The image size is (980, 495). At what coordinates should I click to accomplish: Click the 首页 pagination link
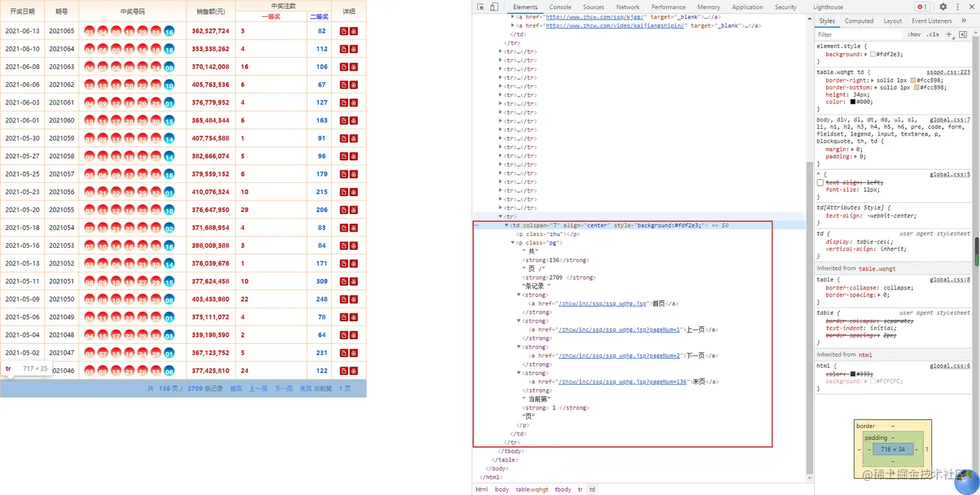coord(236,389)
